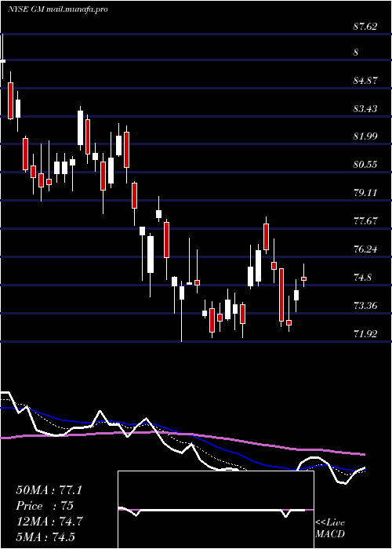The width and height of the screenshot is (392, 549).
Task: Click the 12MA : 74.7 readout
Action: click(49, 522)
